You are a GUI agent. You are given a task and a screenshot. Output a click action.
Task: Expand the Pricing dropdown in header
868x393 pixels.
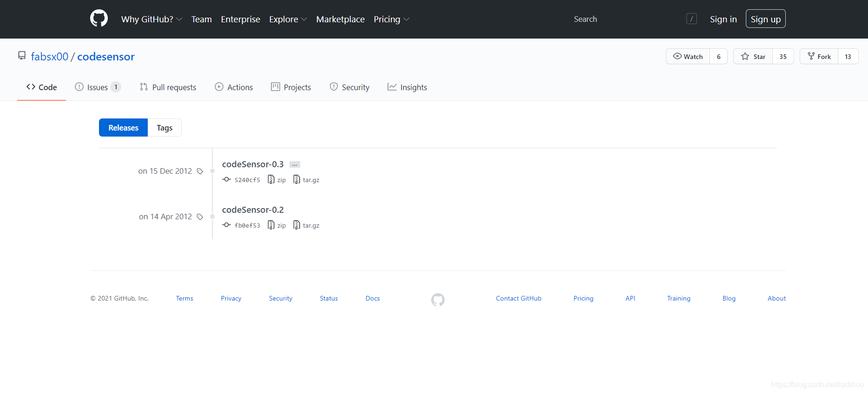pyautogui.click(x=391, y=19)
